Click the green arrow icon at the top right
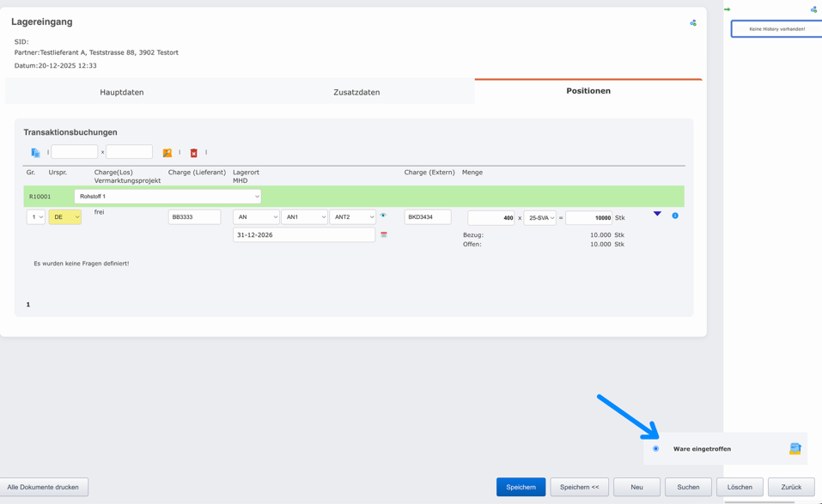The image size is (822, 504). pyautogui.click(x=729, y=8)
